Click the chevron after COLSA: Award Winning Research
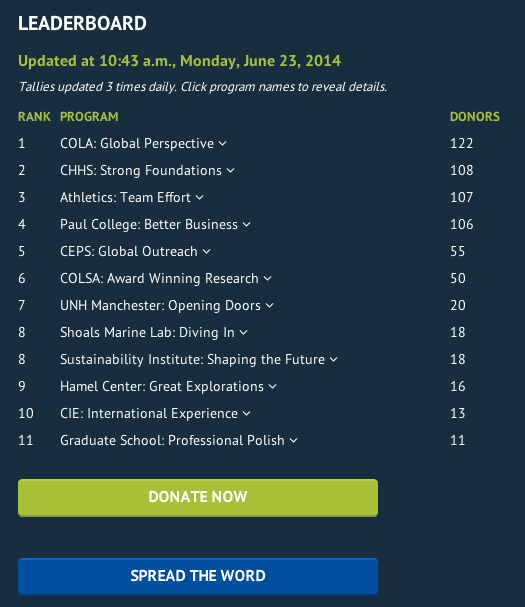This screenshot has height=607, width=525. (268, 279)
